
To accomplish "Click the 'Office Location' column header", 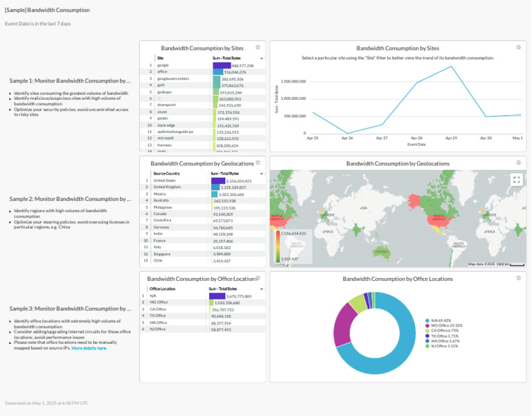I will (162, 289).
